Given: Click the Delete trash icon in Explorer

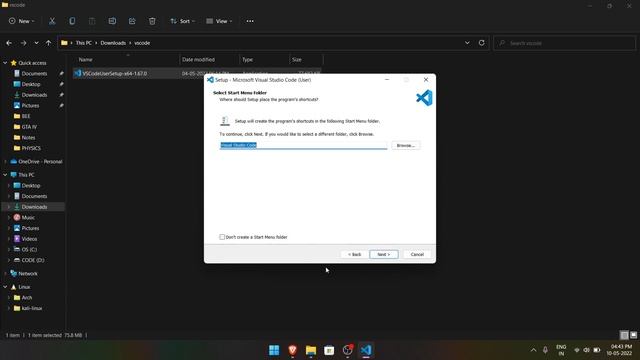Looking at the screenshot, I should [152, 21].
